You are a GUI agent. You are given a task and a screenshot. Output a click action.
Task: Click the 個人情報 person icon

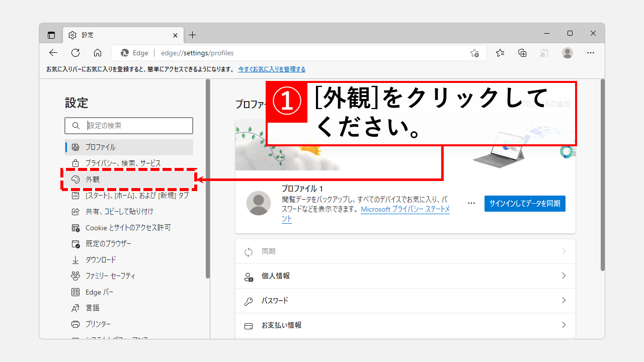point(249,276)
